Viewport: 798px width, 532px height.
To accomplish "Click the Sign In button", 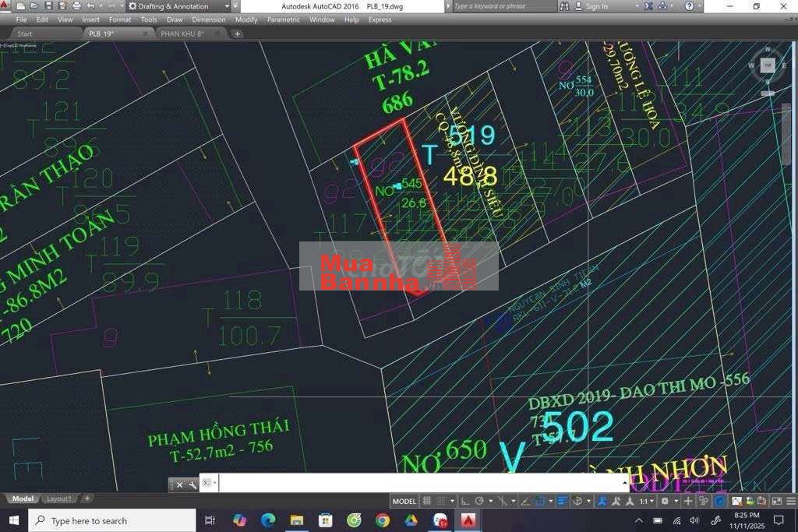I will pyautogui.click(x=596, y=6).
